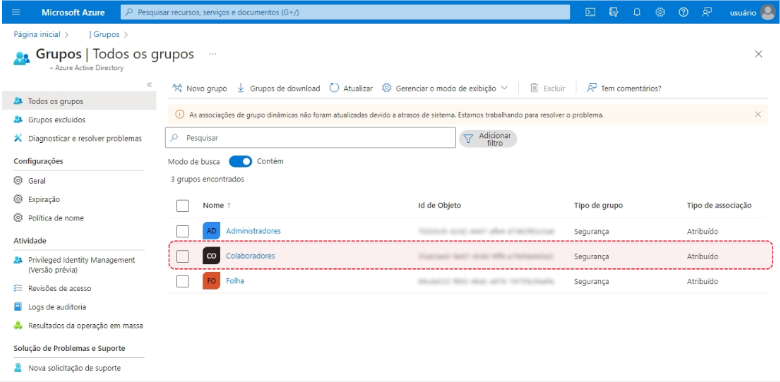Screen dimensions: 780x382
Task: Click the Tipo de associação column header
Action: pos(719,205)
